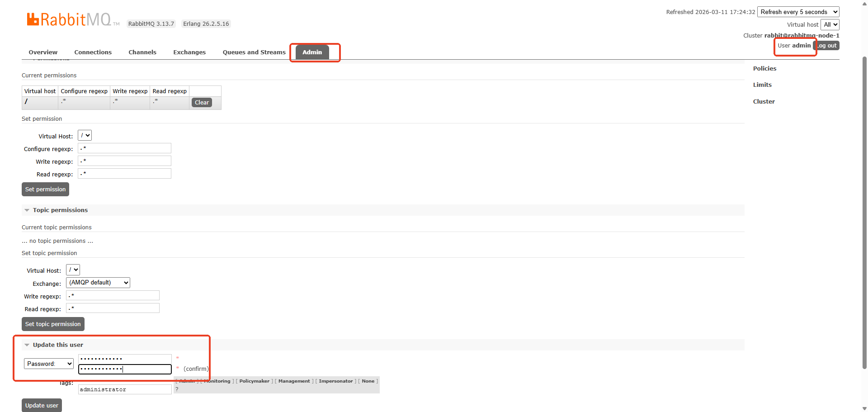Viewport: 868px width, 412px height.
Task: Open the Overview tab
Action: point(43,52)
